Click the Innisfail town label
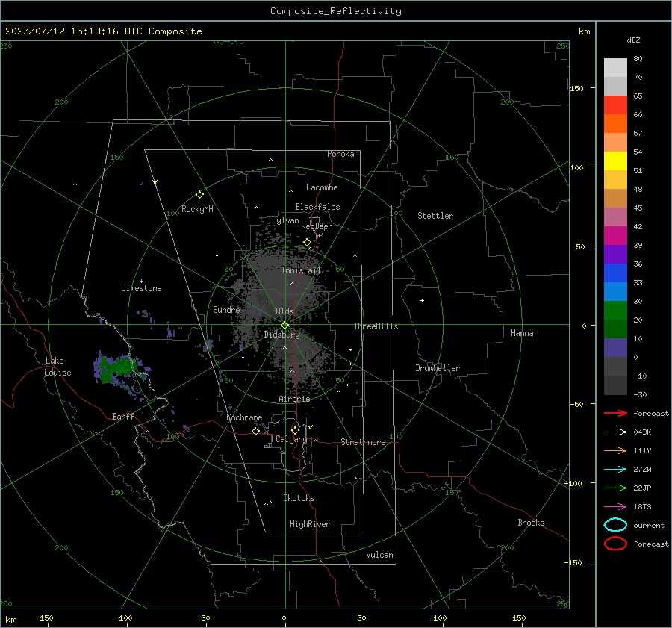This screenshot has width=672, height=628. click(301, 270)
